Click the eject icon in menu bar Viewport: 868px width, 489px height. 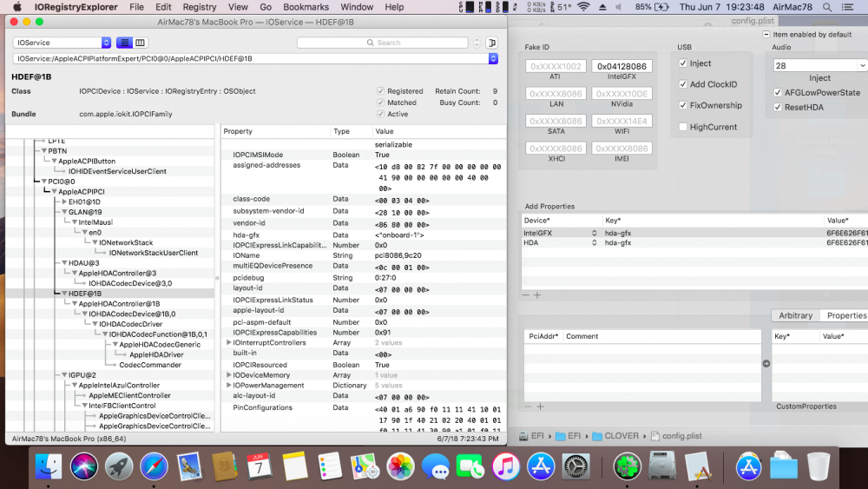(x=603, y=7)
